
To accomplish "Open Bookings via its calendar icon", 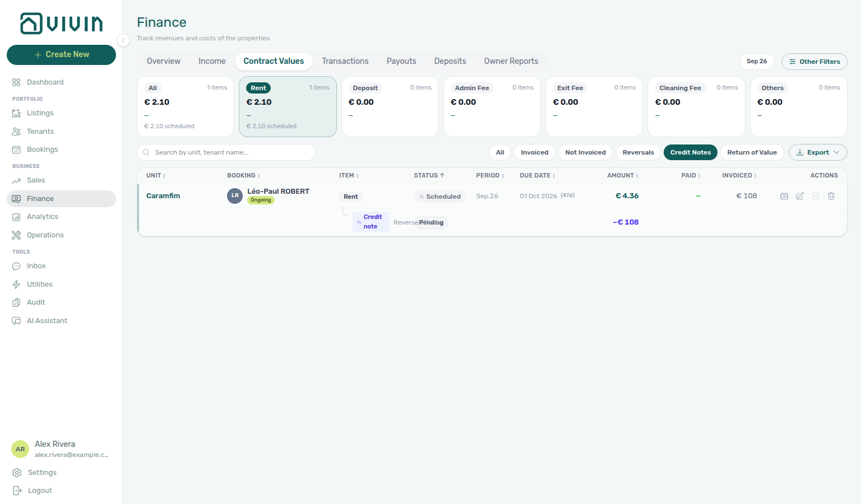I will [16, 150].
